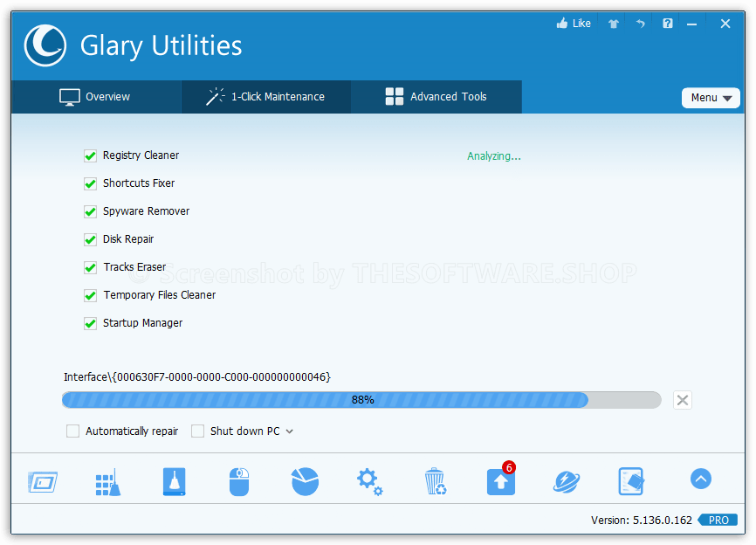The width and height of the screenshot is (756, 545).
Task: Select the 1-Click Maintenance tab
Action: (x=266, y=97)
